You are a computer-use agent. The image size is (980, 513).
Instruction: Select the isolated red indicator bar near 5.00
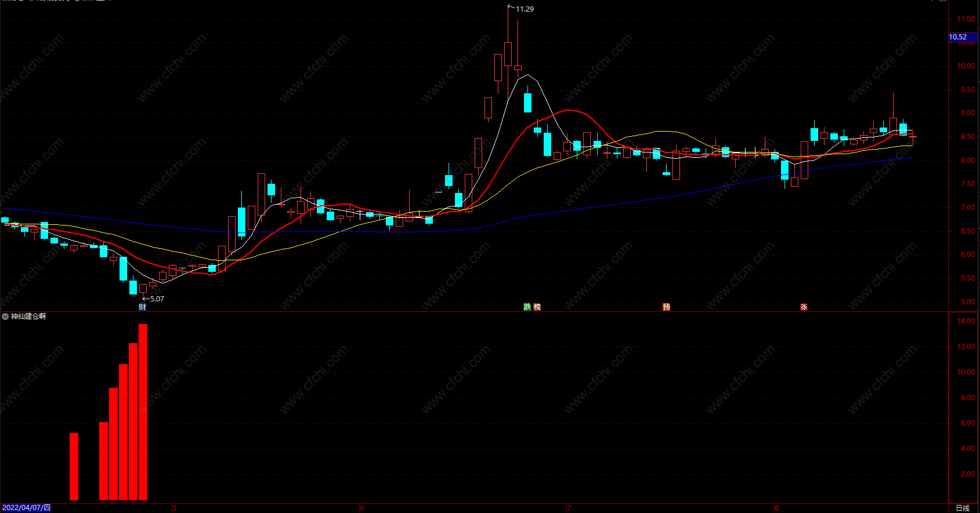(74, 467)
